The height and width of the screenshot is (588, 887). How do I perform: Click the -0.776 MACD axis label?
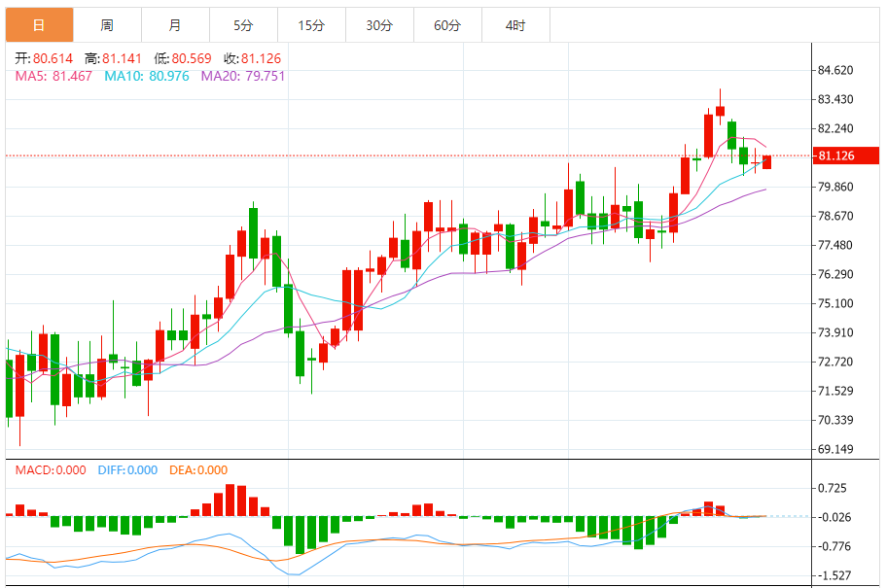[x=834, y=546]
